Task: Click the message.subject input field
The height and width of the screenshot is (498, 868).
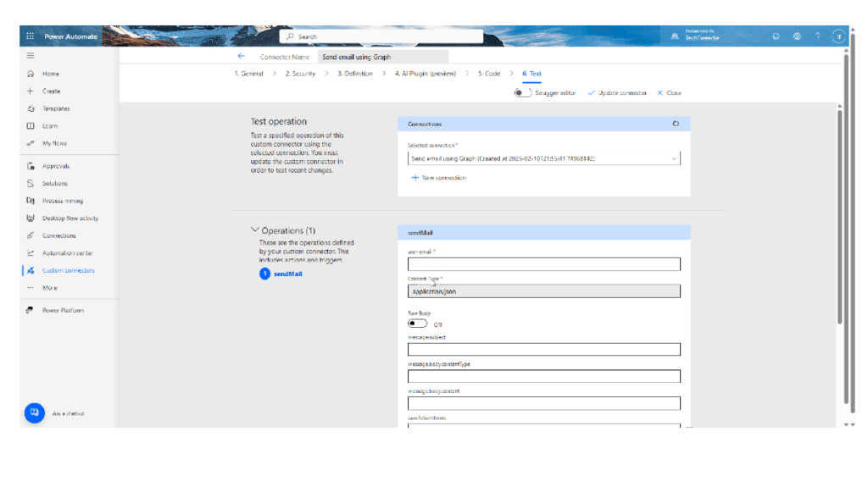Action: coord(543,349)
